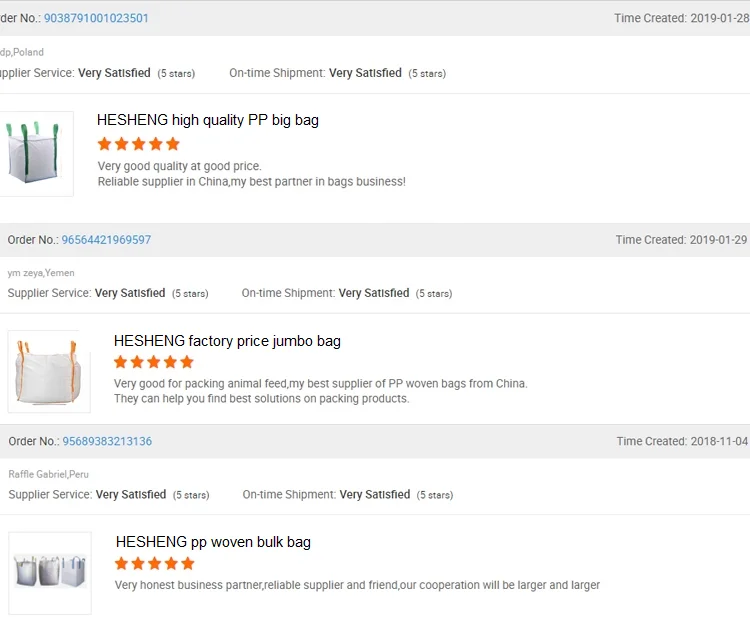Click the review text about packing animal feed
The image size is (750, 617).
point(320,383)
